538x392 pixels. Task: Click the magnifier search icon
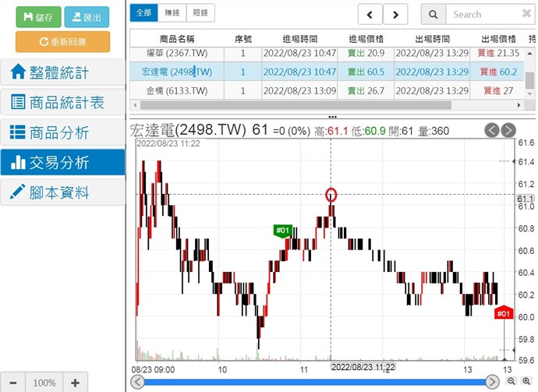[x=434, y=14]
